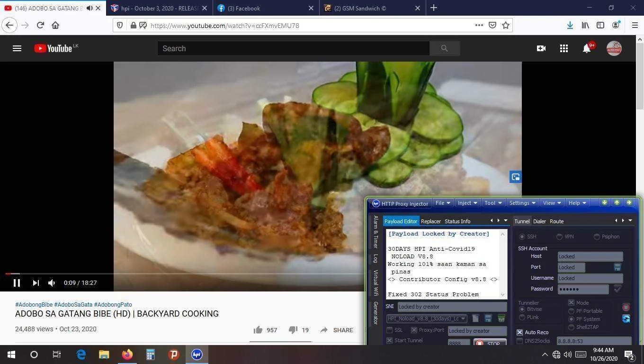Click the HPI green up-arrow icon

point(617,203)
